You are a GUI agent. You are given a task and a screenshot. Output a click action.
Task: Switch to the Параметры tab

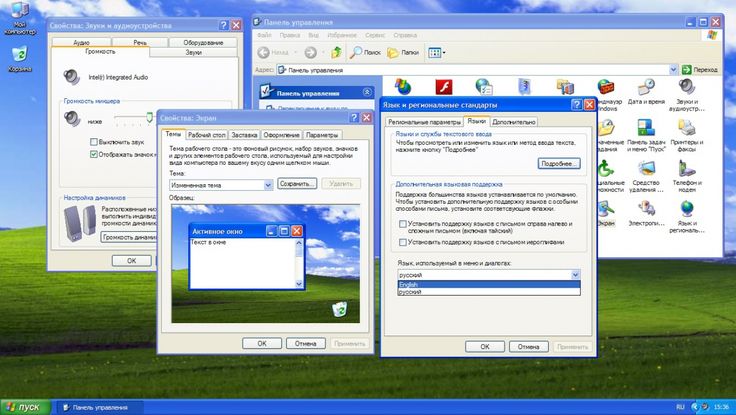point(322,135)
